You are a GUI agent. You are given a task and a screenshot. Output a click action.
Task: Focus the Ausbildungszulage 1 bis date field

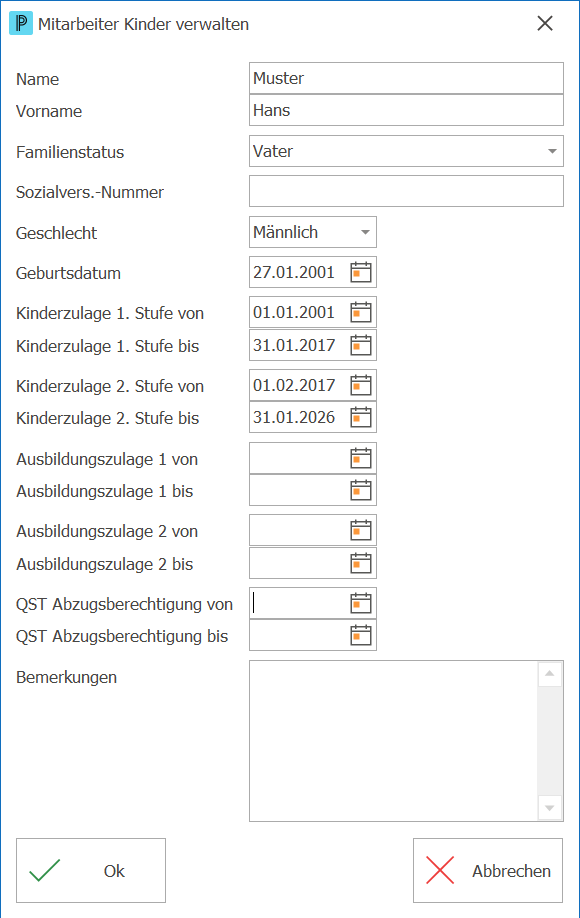point(313,490)
